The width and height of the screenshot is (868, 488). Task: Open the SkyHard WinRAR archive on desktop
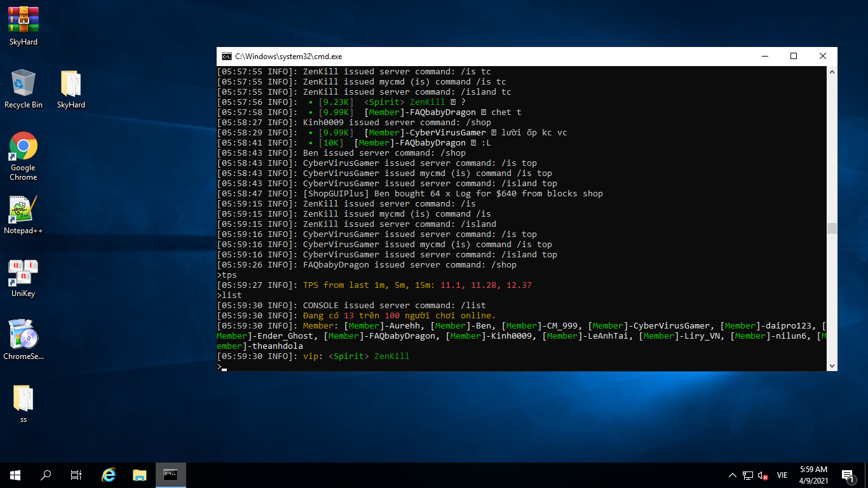24,21
